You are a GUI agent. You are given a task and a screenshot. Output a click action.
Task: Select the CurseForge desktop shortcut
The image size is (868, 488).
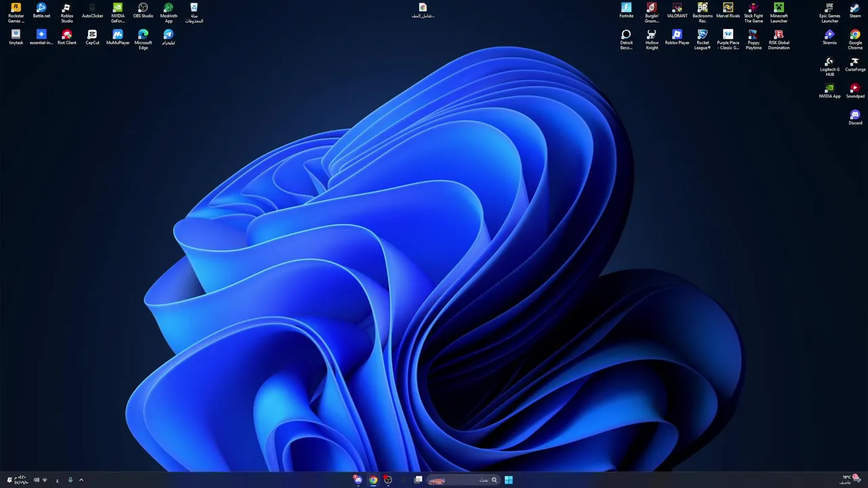[x=855, y=64]
